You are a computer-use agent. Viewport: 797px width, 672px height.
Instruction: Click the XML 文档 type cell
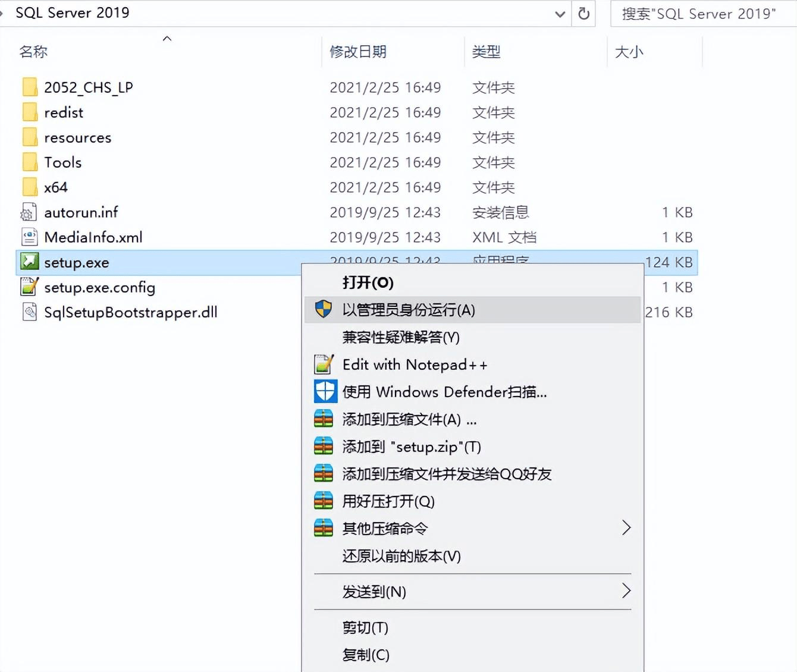(504, 237)
